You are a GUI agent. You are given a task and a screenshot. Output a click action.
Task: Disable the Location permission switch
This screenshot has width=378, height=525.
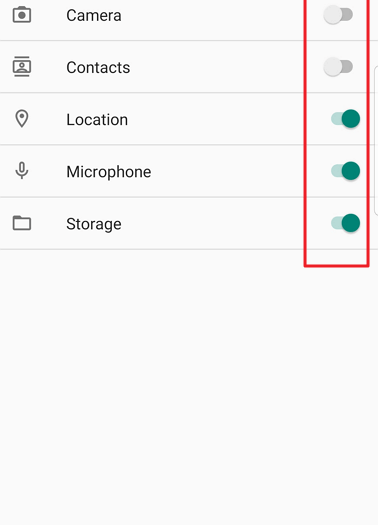pyautogui.click(x=346, y=119)
